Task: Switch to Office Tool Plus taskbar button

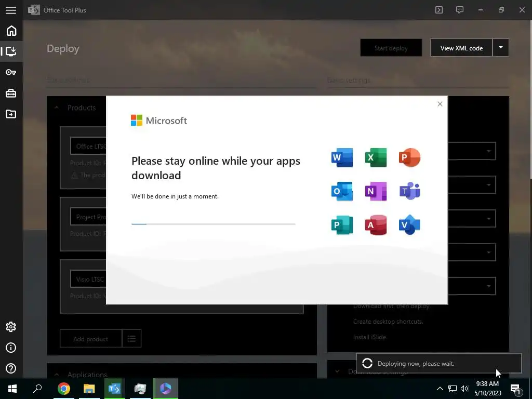Action: coord(114,389)
